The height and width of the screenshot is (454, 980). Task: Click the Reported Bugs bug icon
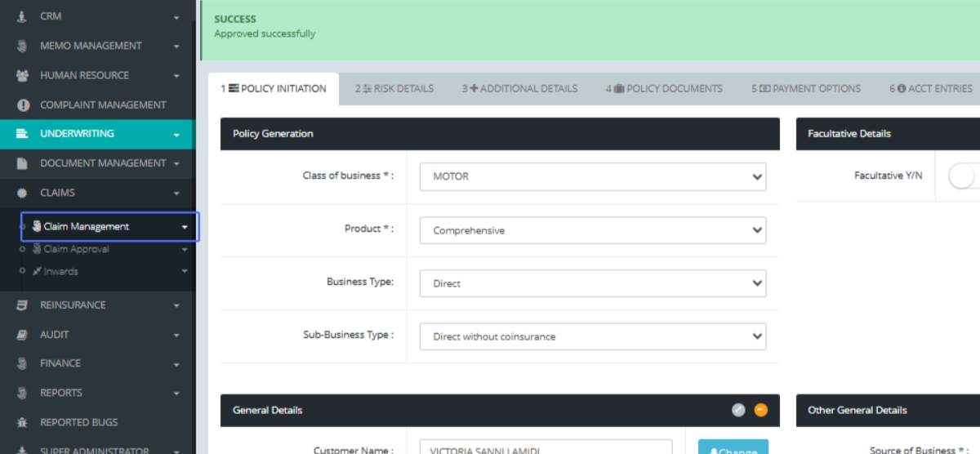click(22, 422)
